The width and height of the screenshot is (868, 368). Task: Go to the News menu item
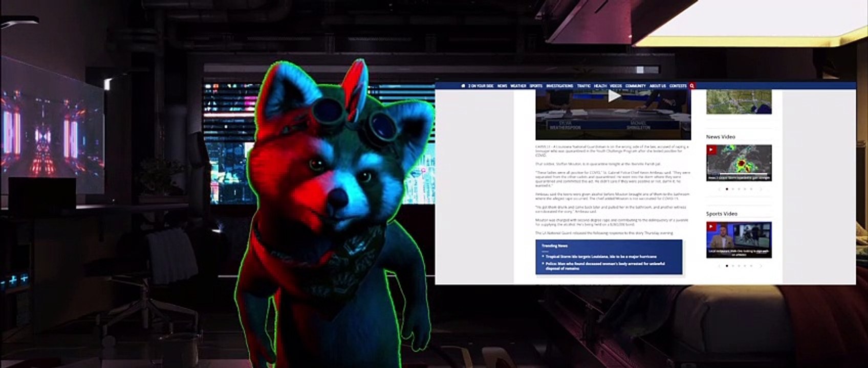(x=502, y=86)
